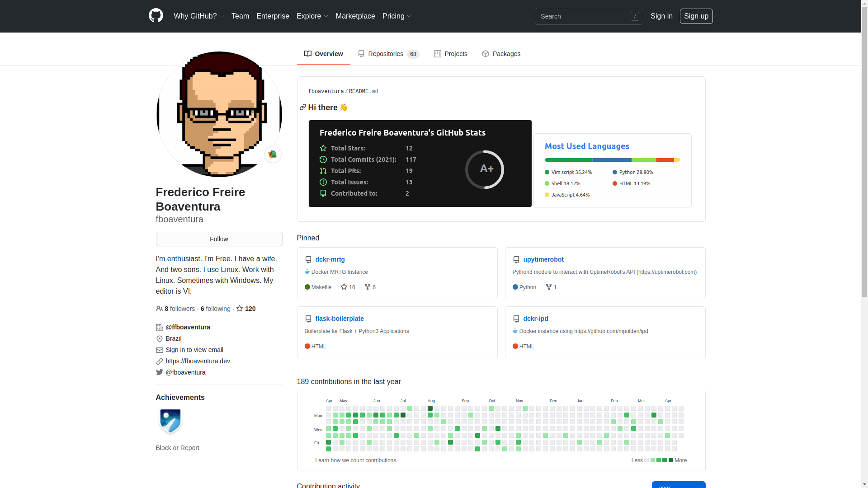The height and width of the screenshot is (488, 868).
Task: Click the Total Commits clock icon
Action: pyautogui.click(x=323, y=160)
